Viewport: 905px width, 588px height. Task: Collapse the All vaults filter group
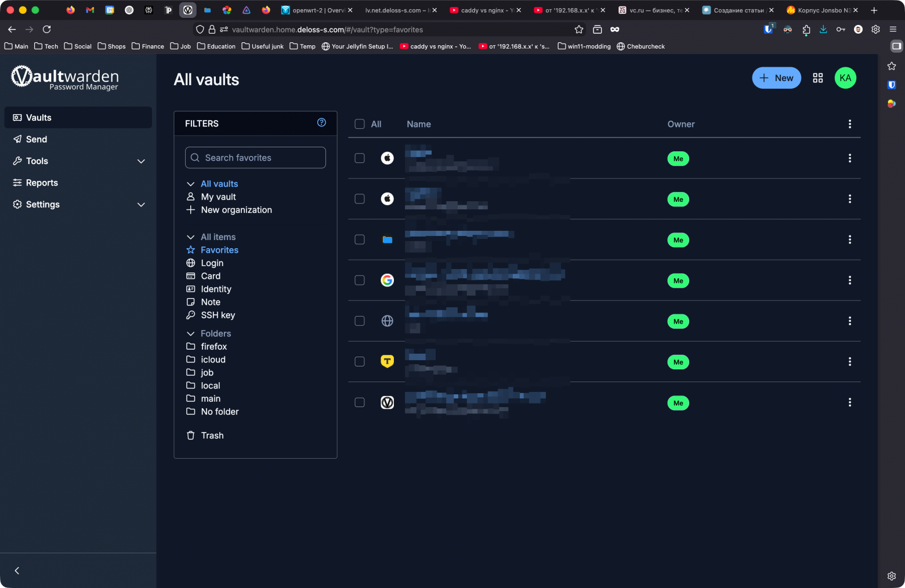click(190, 184)
